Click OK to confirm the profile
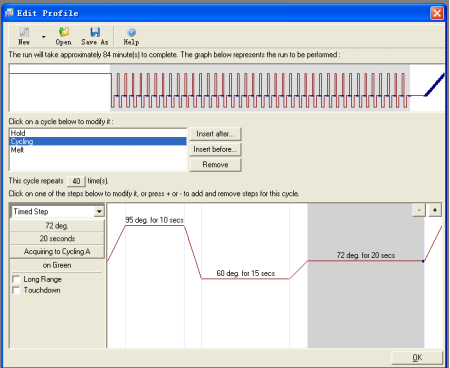The width and height of the screenshot is (450, 368). click(417, 358)
